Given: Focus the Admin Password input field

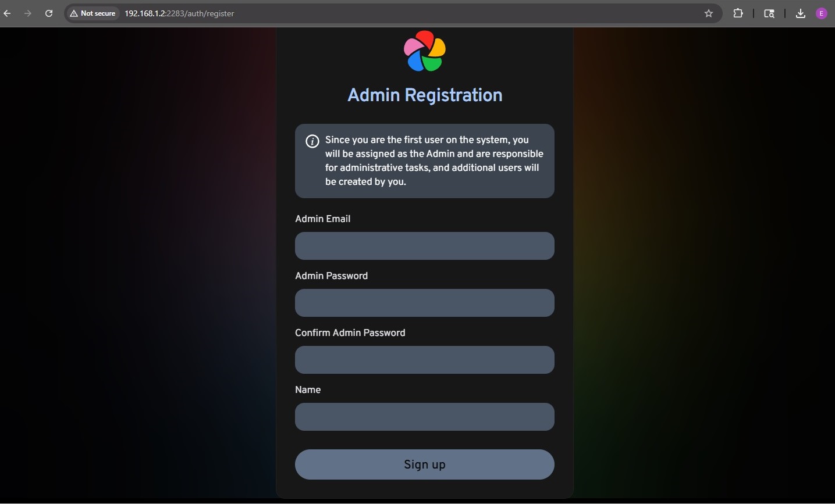Looking at the screenshot, I should (425, 303).
